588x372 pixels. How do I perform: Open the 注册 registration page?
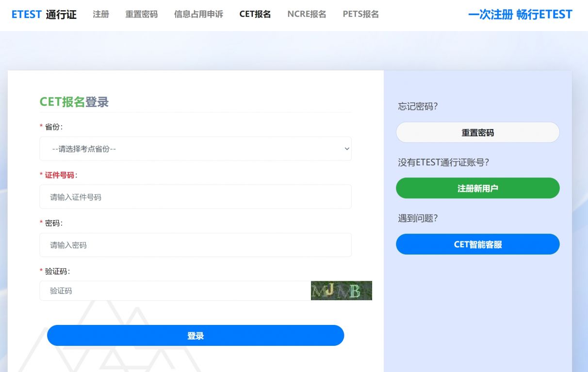pos(100,14)
